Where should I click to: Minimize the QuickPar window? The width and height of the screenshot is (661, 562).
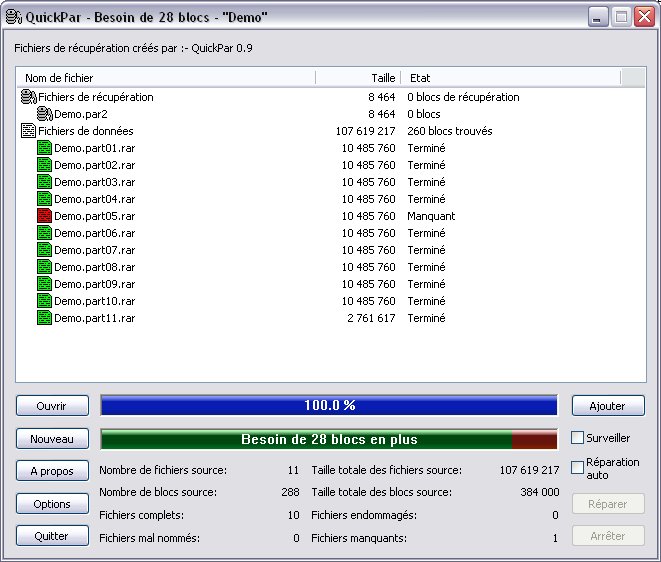[x=597, y=17]
